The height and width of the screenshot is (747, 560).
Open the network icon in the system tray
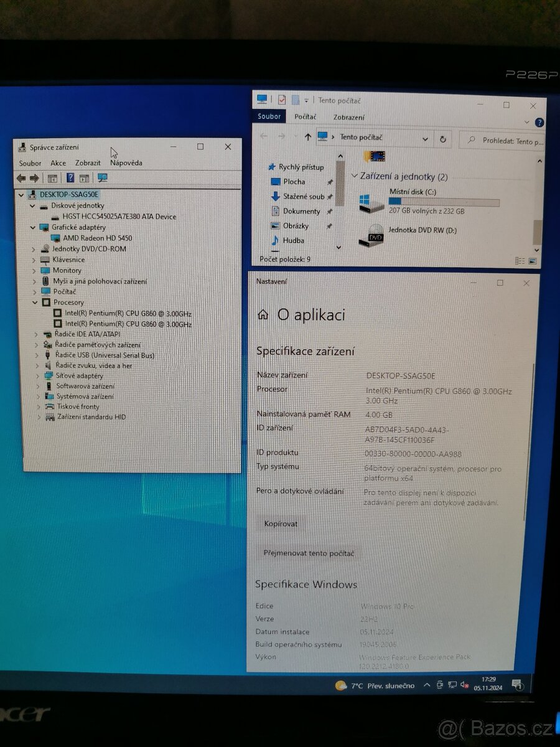(454, 685)
